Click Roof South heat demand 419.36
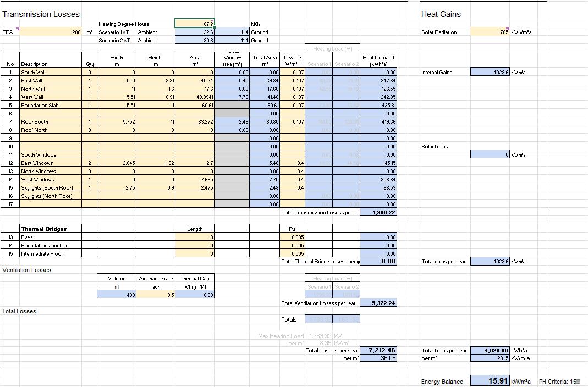588x387 pixels. pyautogui.click(x=378, y=121)
